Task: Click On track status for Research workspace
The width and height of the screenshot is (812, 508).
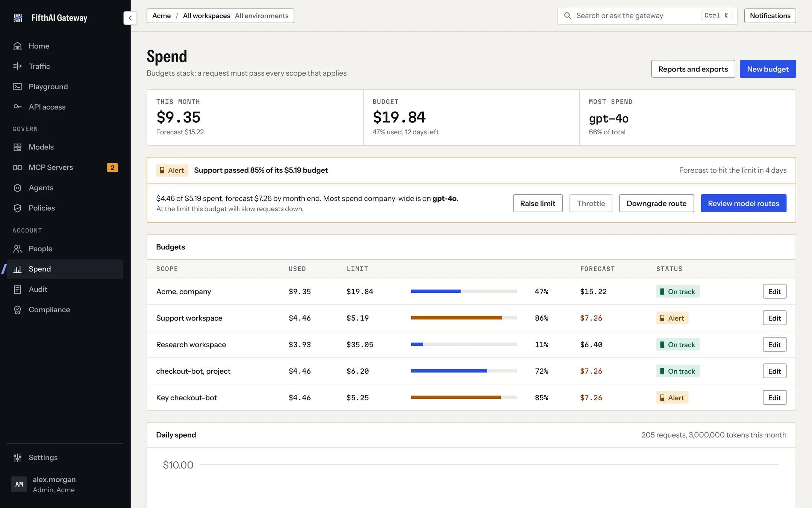Action: [x=678, y=345]
